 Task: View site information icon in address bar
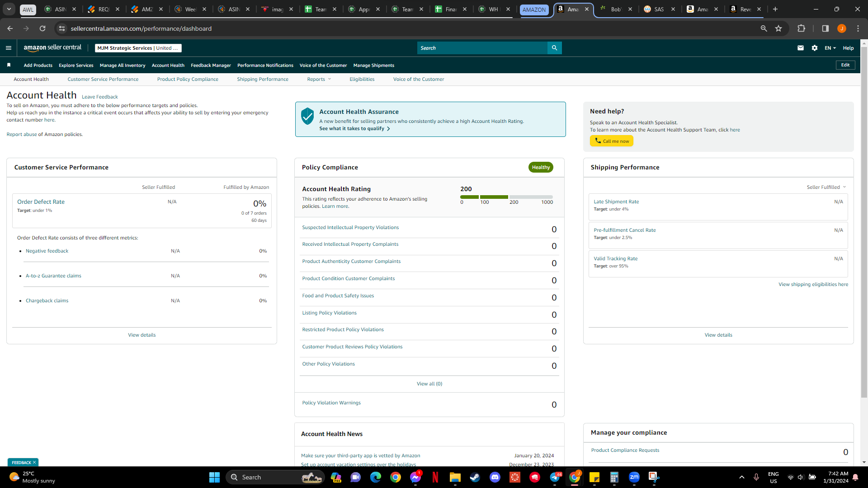(62, 28)
